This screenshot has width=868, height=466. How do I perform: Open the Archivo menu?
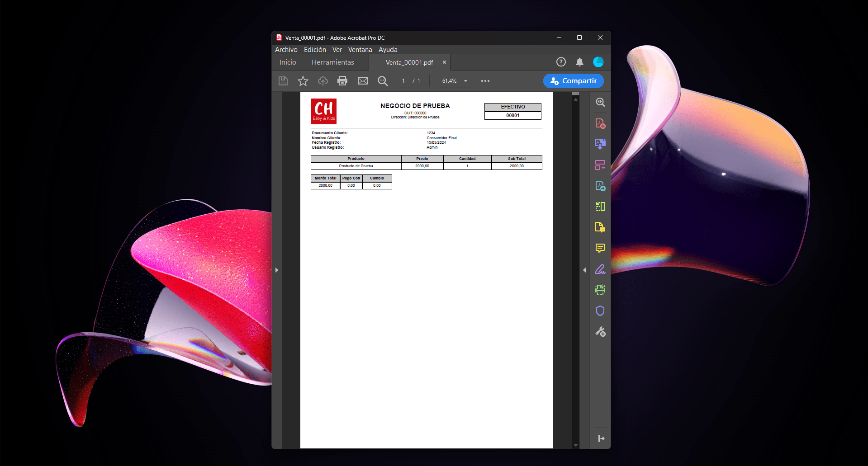click(x=286, y=50)
